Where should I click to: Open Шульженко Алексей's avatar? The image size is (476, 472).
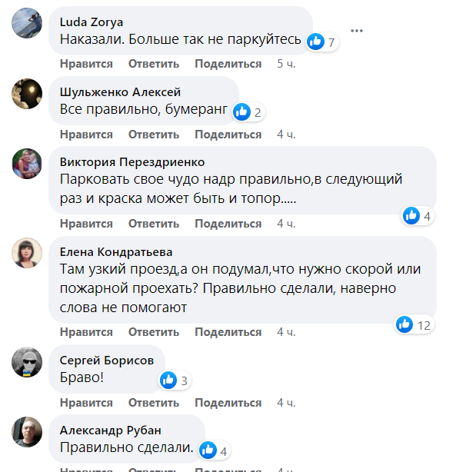[27, 94]
